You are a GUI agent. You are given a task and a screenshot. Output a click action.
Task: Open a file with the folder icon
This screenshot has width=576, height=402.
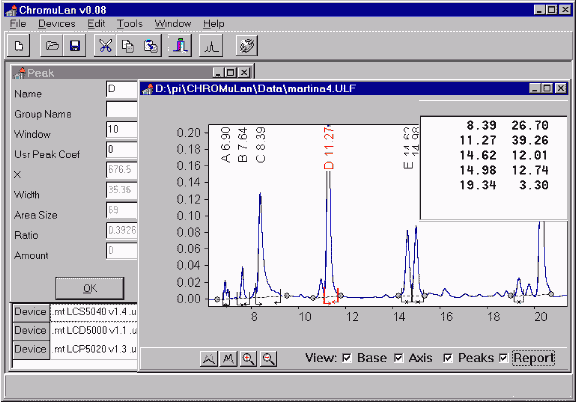tap(52, 46)
